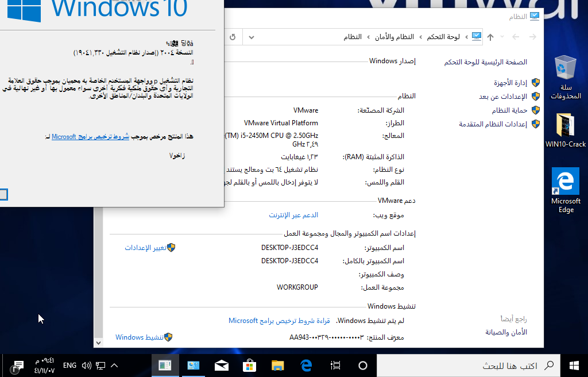Click shield icon beside إدارة الأجهزة
The height and width of the screenshot is (377, 588).
(x=536, y=83)
